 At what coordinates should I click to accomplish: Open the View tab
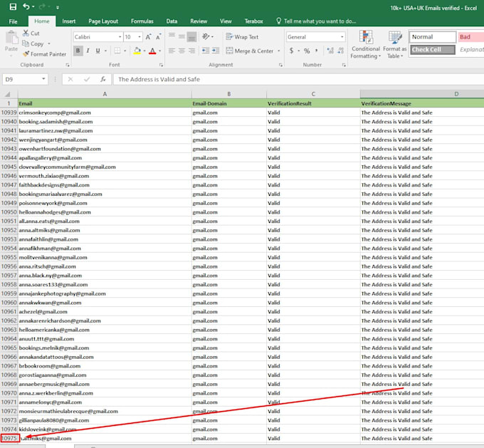click(x=226, y=21)
